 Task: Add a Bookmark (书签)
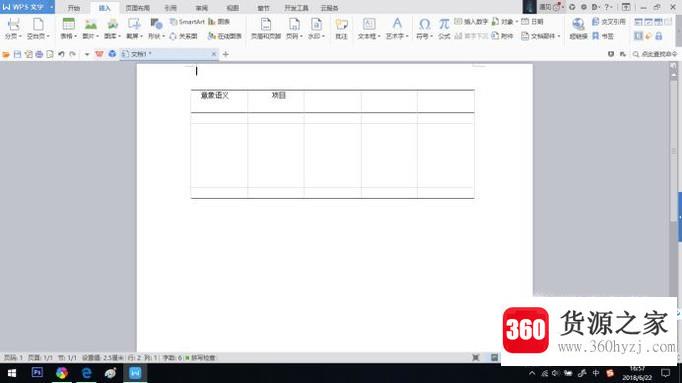tap(603, 36)
